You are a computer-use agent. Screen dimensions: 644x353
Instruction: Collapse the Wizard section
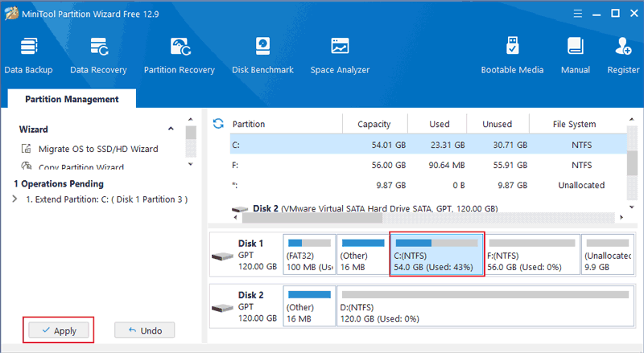171,129
